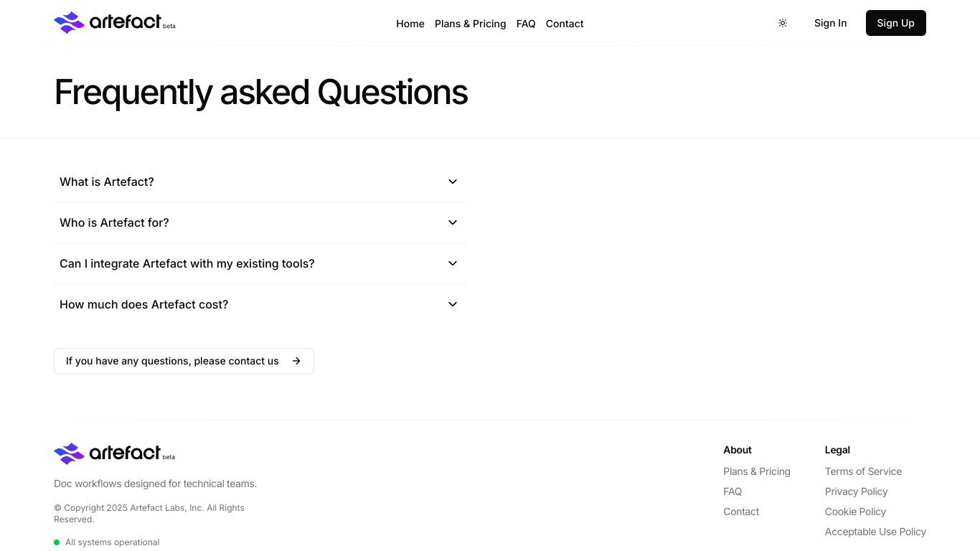Image resolution: width=980 pixels, height=551 pixels.
Task: Expand "How much does Artefact cost?" chevron
Action: [453, 304]
